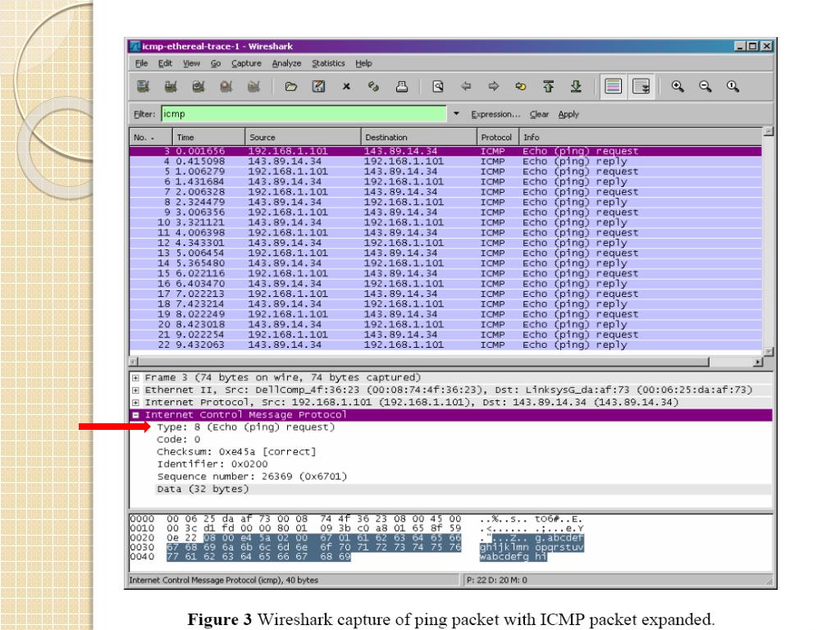Click the zoom out magnifier icon
840x630 pixels.
tap(705, 86)
